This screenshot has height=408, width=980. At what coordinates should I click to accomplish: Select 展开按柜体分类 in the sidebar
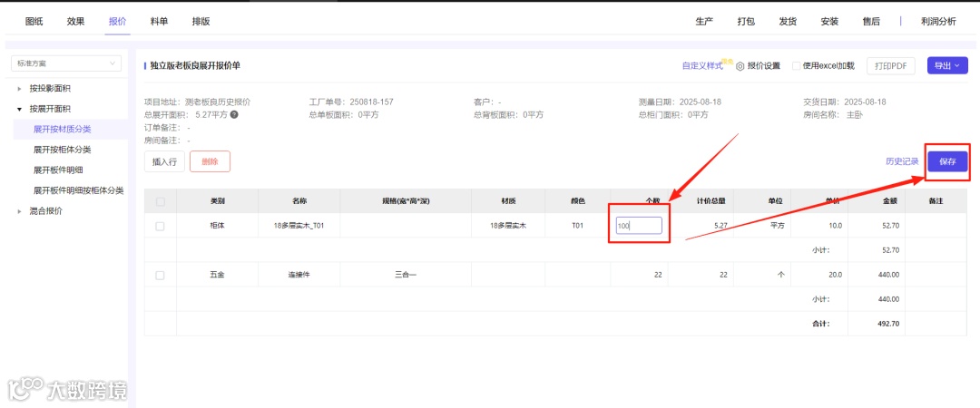click(63, 150)
